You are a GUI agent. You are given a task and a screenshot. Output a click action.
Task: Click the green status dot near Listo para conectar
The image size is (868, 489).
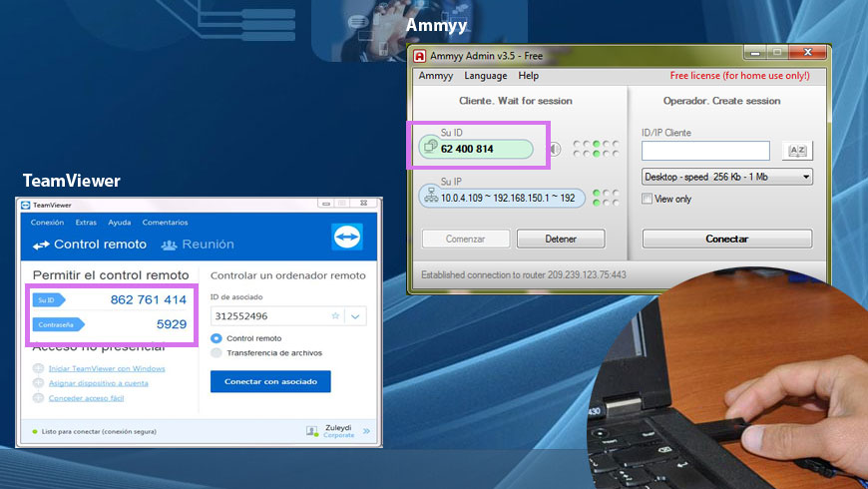coord(35,431)
